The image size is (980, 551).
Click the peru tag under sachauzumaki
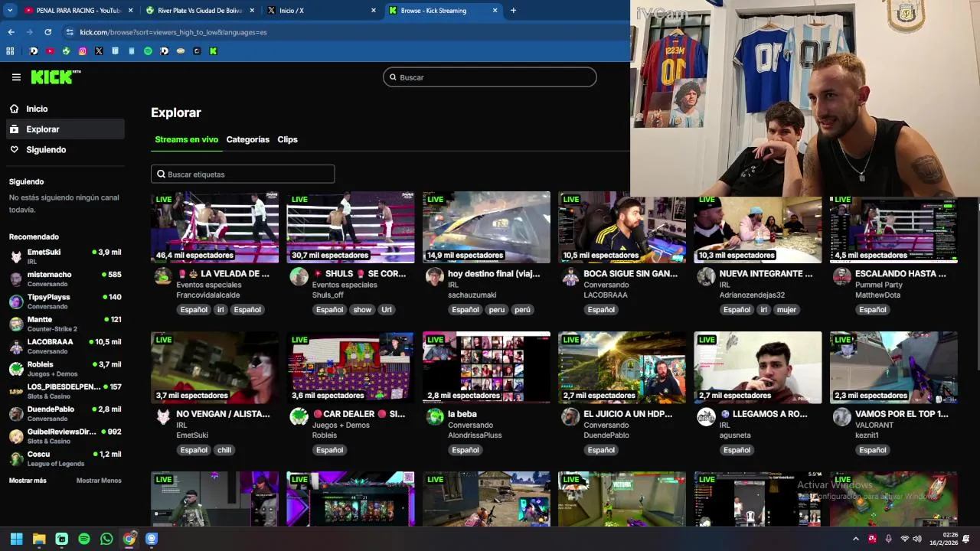pos(497,310)
